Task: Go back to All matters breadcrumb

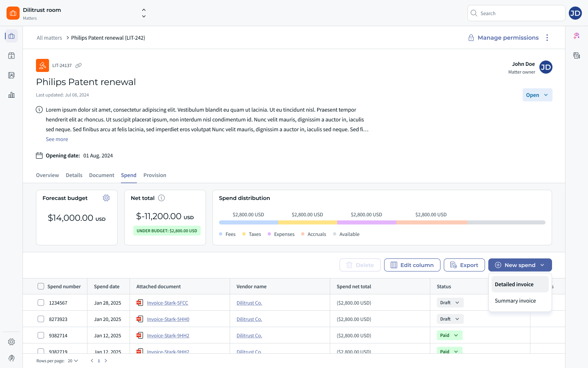Action: pyautogui.click(x=49, y=38)
